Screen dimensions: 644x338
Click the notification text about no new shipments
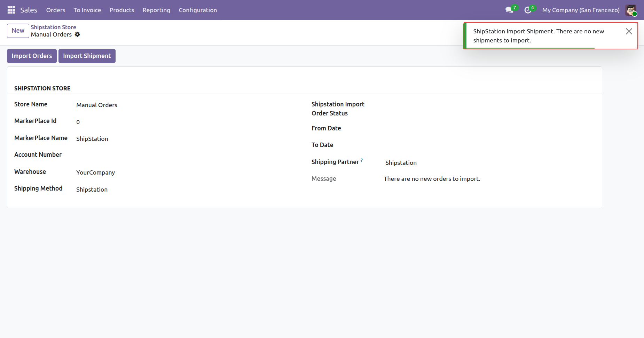tap(539, 36)
